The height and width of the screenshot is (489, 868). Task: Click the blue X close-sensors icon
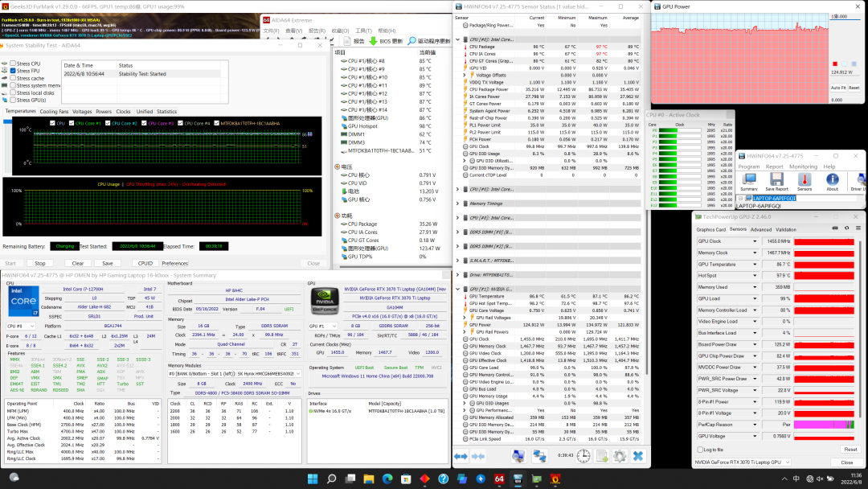tap(637, 456)
